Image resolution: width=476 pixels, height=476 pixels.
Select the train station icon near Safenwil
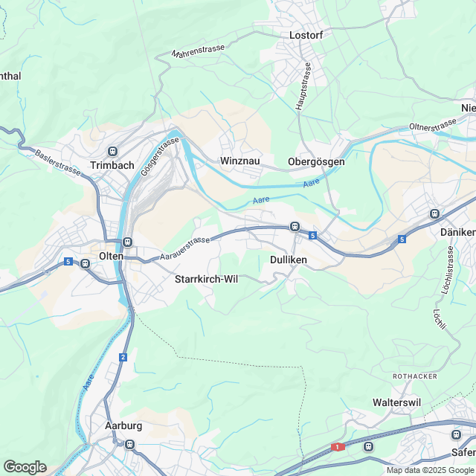[456, 434]
